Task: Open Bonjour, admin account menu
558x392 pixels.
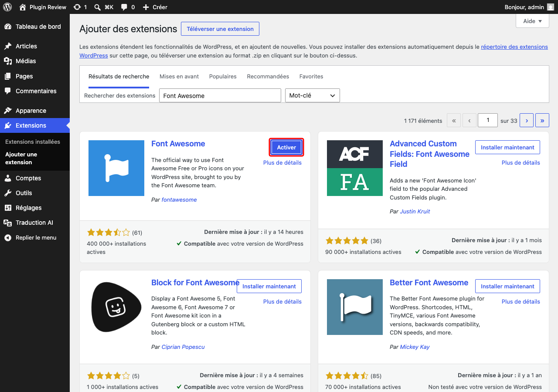Action: [x=529, y=7]
